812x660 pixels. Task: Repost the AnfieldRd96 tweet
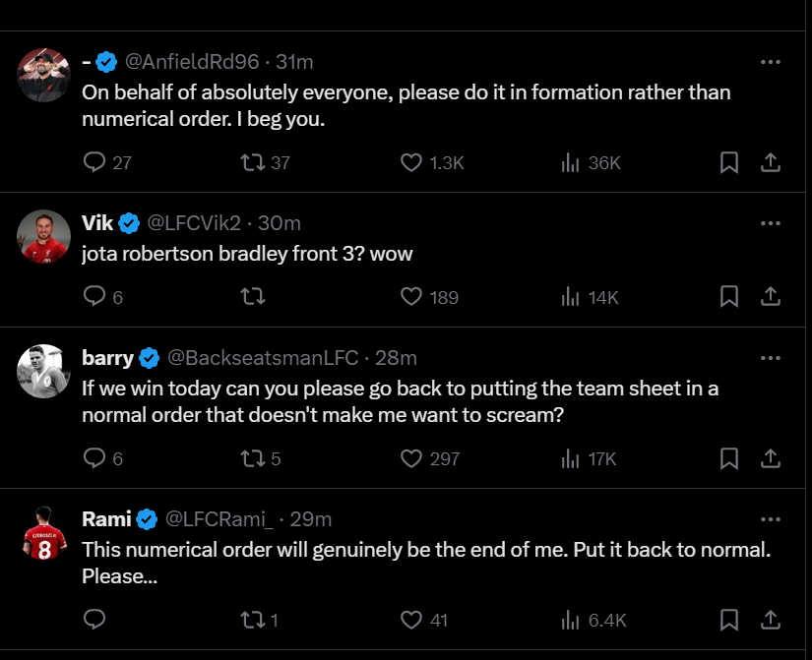(x=253, y=162)
